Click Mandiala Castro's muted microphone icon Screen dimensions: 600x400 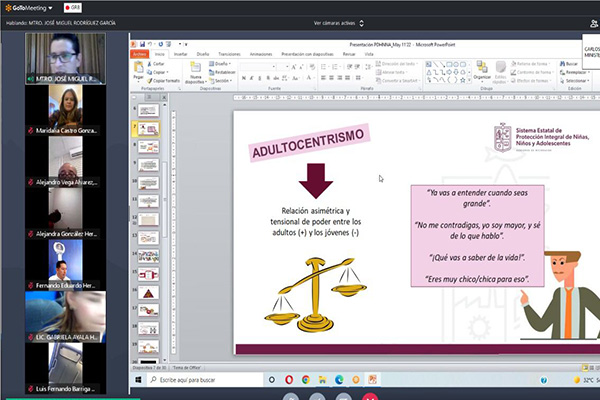tap(30, 130)
